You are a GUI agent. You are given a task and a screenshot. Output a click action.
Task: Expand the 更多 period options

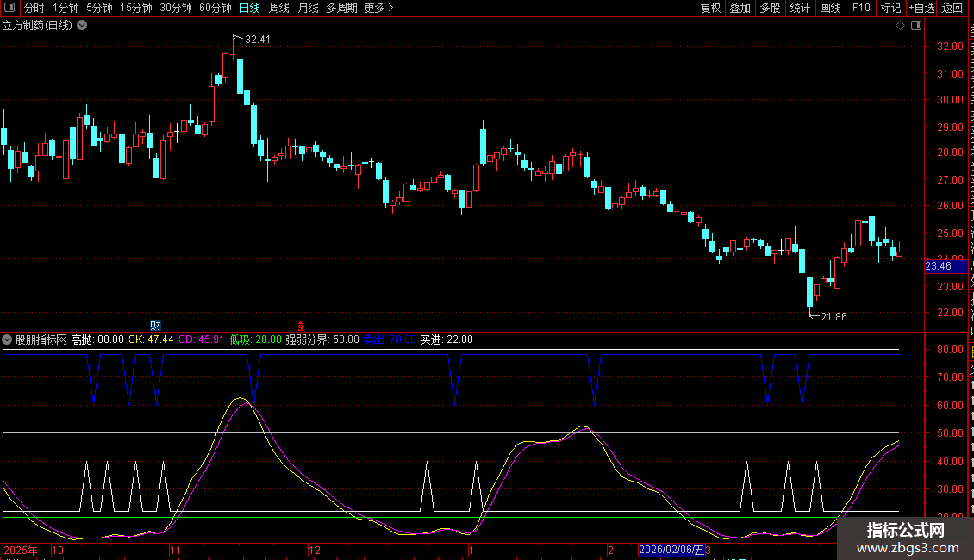(378, 9)
